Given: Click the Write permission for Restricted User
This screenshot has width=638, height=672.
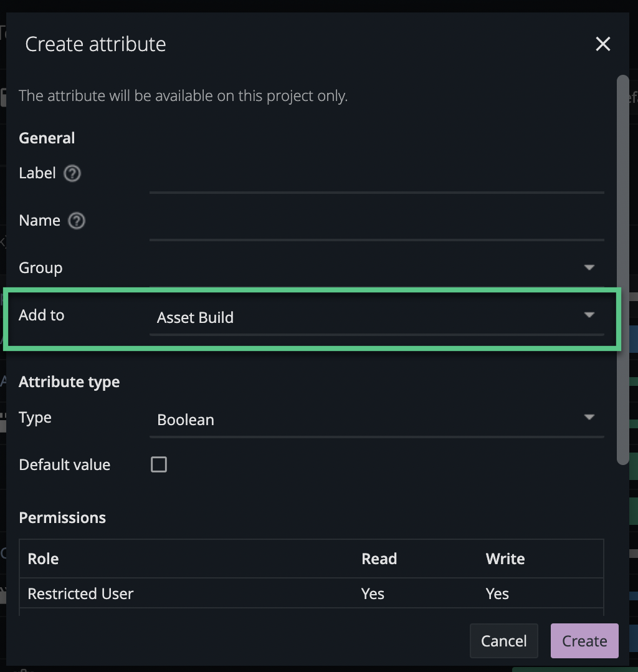Looking at the screenshot, I should (497, 593).
